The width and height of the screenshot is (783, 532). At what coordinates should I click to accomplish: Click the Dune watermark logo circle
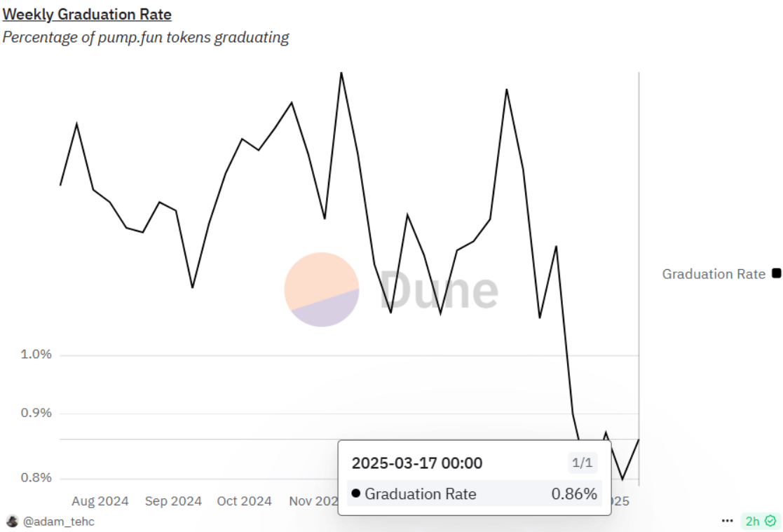click(322, 289)
